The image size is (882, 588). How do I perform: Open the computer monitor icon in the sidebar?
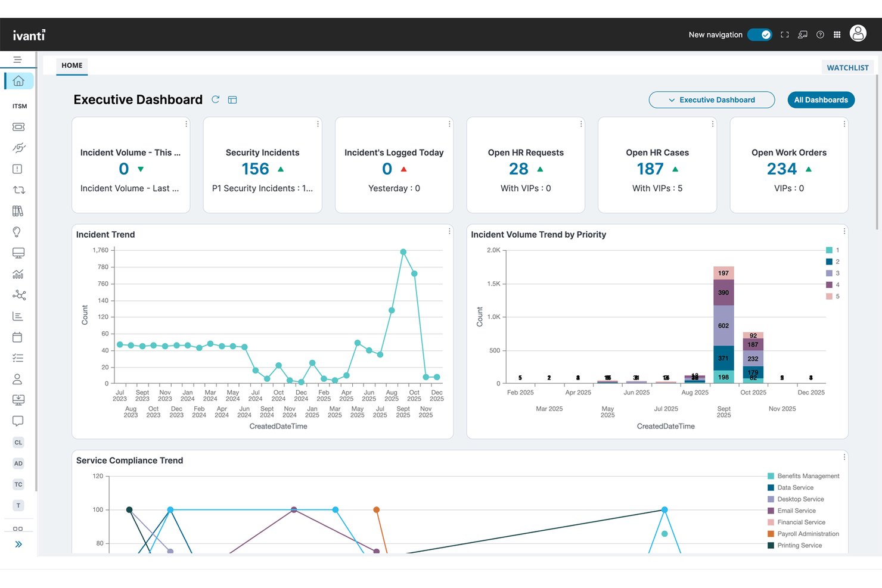coord(18,253)
